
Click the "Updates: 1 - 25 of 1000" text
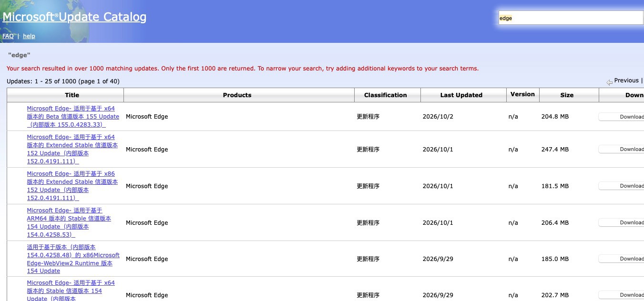pos(63,81)
